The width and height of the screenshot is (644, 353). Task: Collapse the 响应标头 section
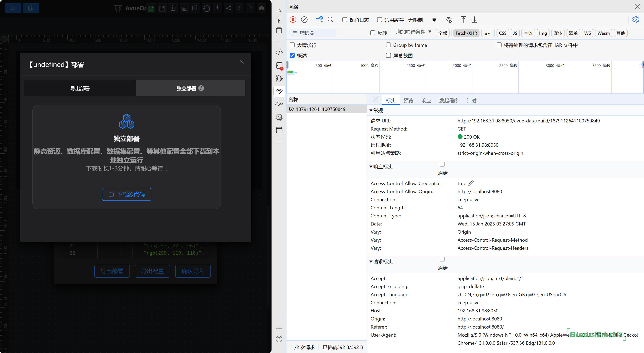371,167
